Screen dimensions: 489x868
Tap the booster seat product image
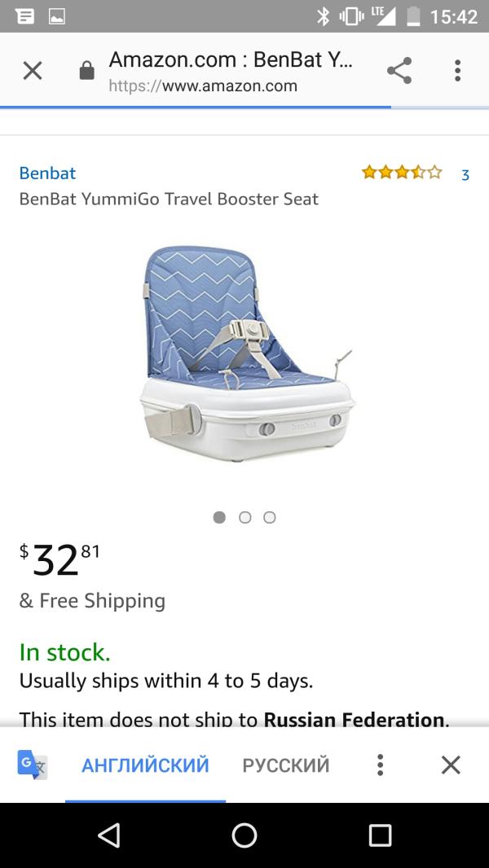pos(247,354)
